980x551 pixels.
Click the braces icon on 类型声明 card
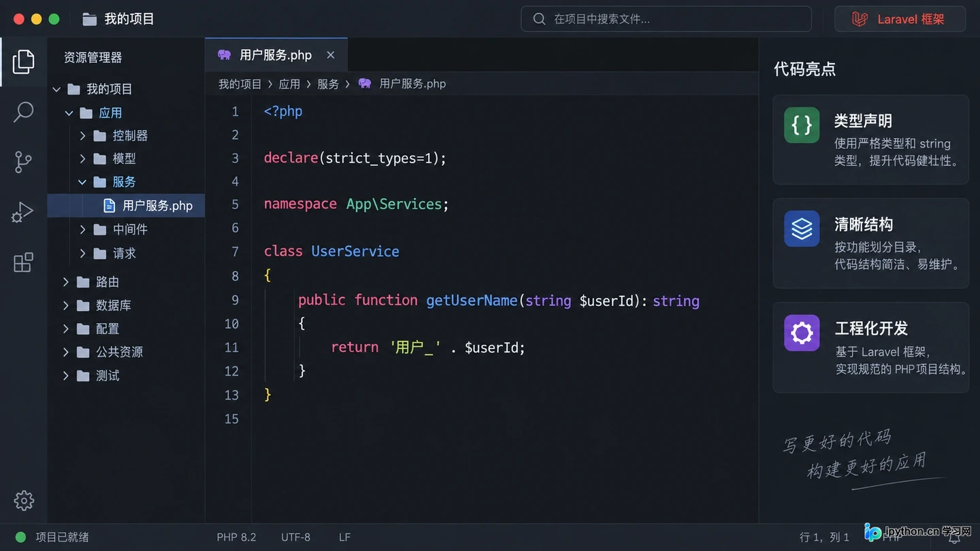click(x=802, y=125)
